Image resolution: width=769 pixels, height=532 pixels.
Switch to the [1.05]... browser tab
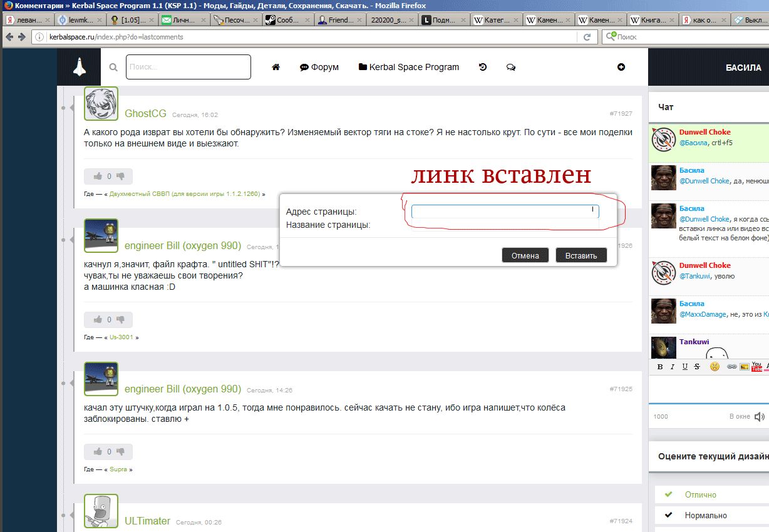tap(131, 20)
